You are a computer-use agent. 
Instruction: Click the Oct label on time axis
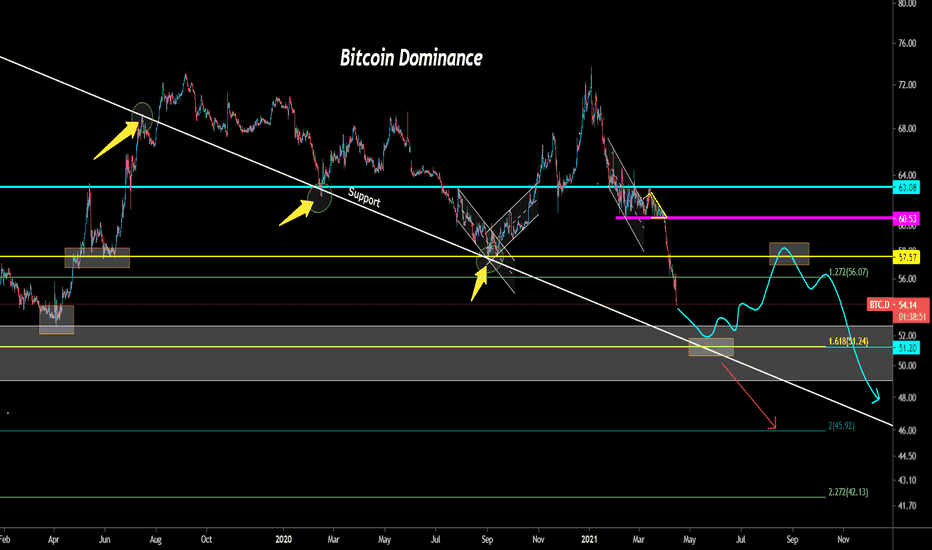(206, 540)
